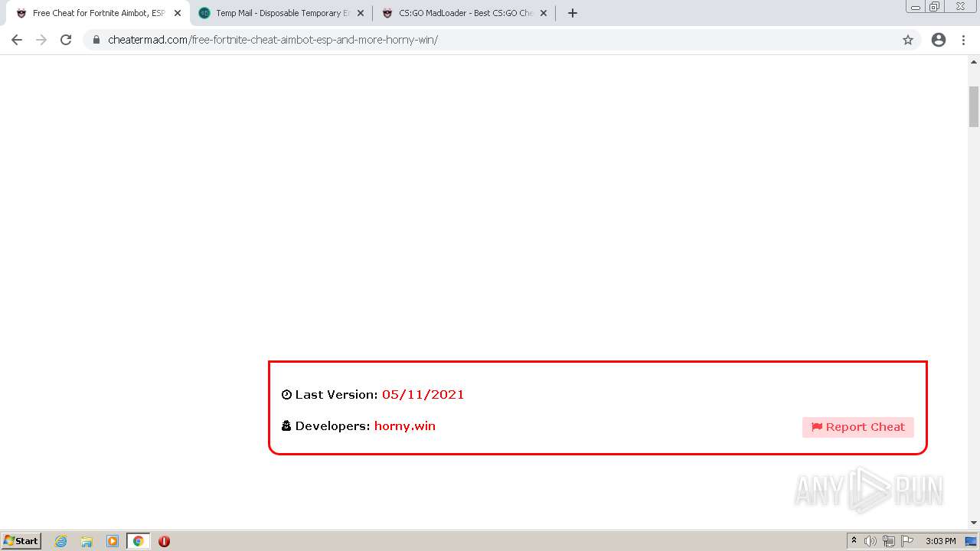Click the 05/11/2021 last version date
Screen dimensions: 980x551
[x=423, y=395]
